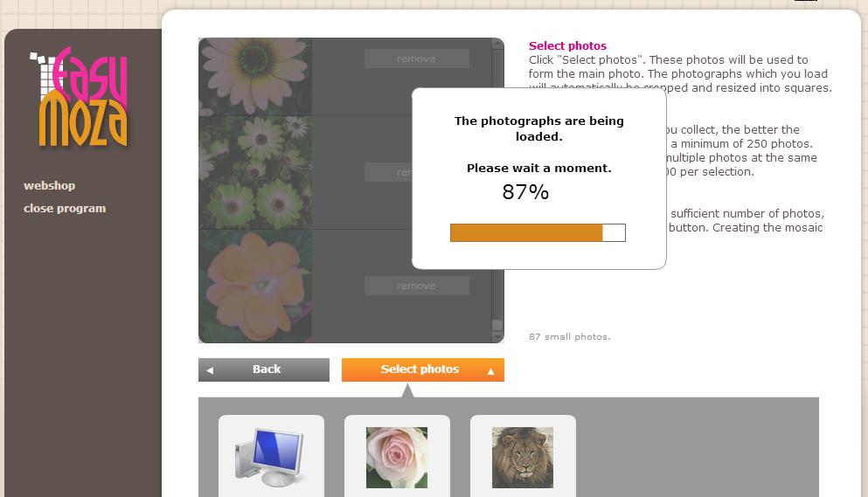Click the 87% loading percentage text

(x=525, y=192)
